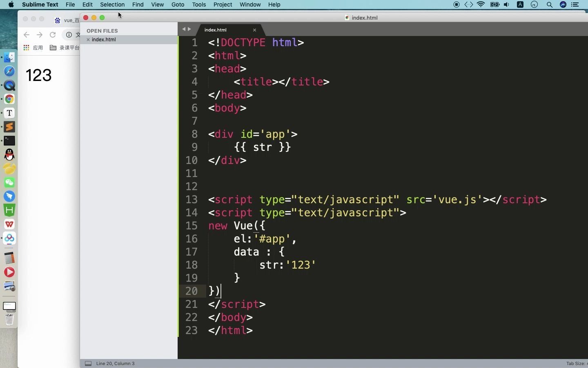Open the input source 'A' menu
588x368 pixels.
pos(521,4)
